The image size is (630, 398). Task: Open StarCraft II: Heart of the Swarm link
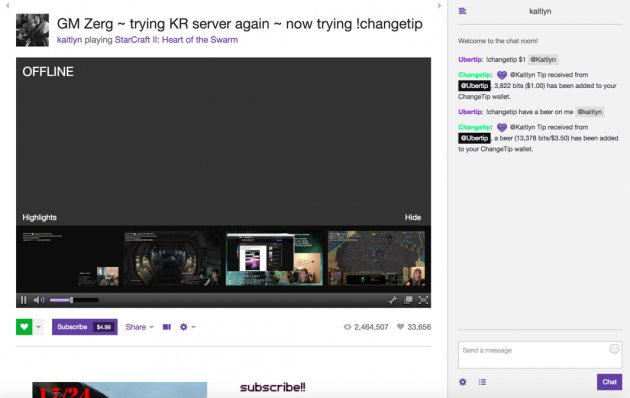[176, 40]
